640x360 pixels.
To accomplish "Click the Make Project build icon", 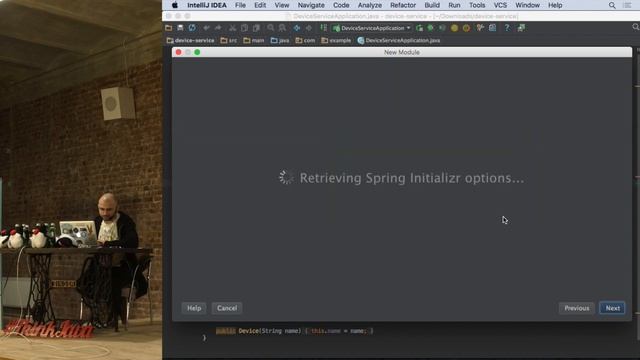I will [x=324, y=28].
